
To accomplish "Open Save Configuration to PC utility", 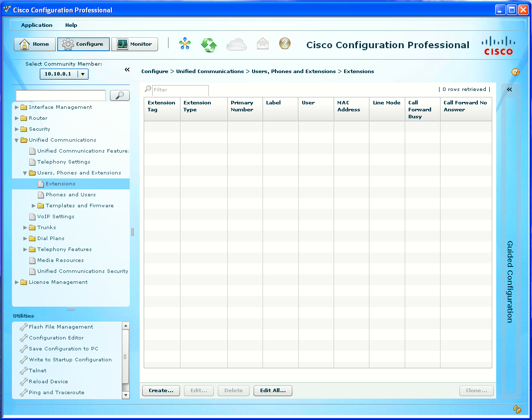I will point(64,348).
